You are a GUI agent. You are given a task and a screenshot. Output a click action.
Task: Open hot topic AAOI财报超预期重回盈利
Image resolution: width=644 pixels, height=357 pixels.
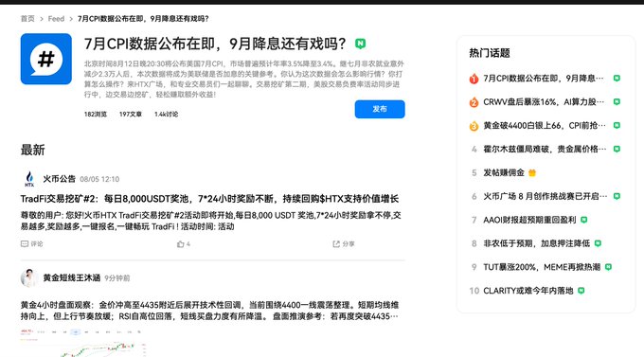529,220
